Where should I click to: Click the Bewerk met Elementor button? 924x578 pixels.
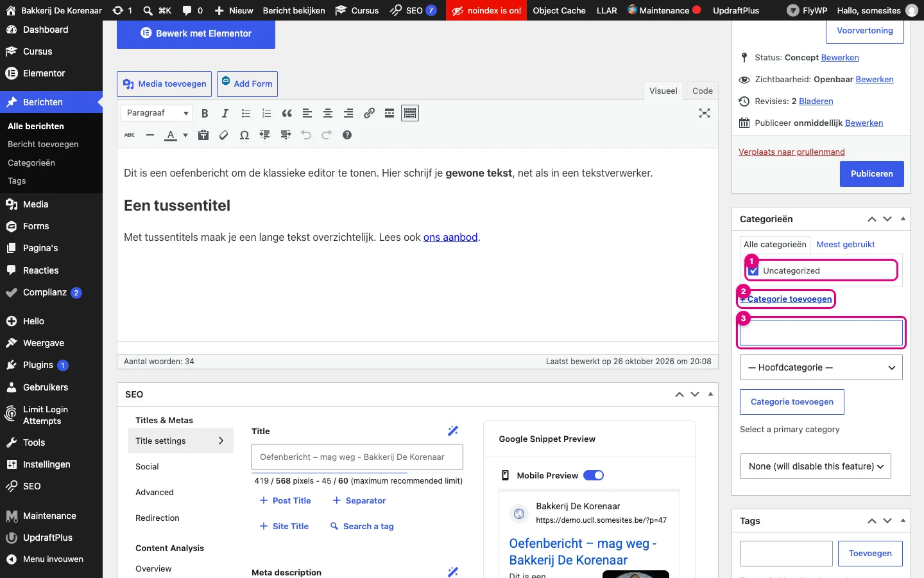tap(196, 33)
